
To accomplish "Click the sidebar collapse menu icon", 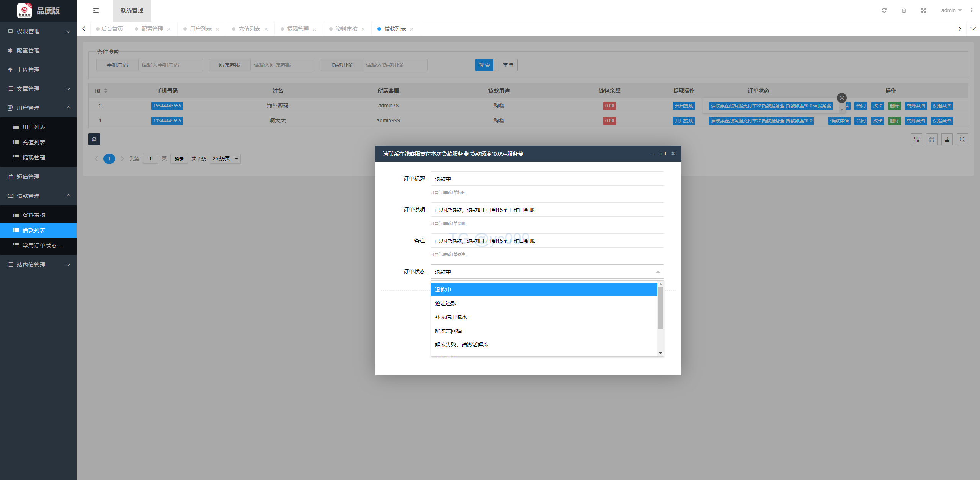I will click(x=96, y=10).
